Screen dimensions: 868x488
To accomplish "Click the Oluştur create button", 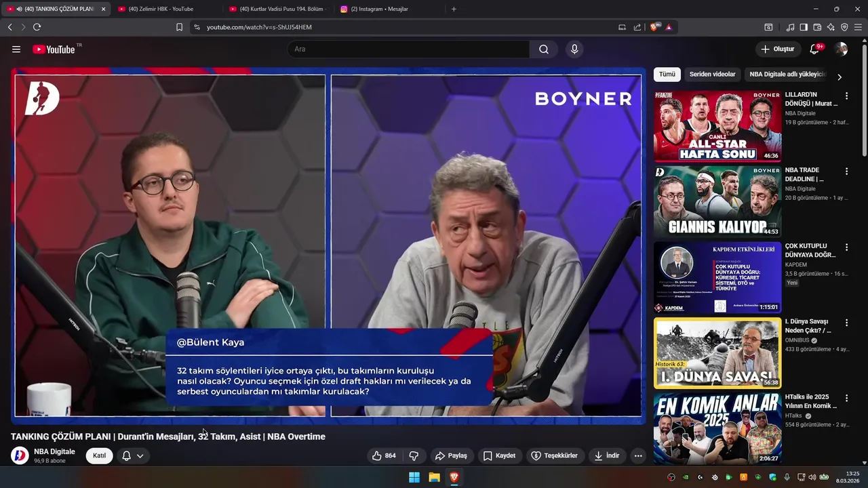I will coord(777,49).
